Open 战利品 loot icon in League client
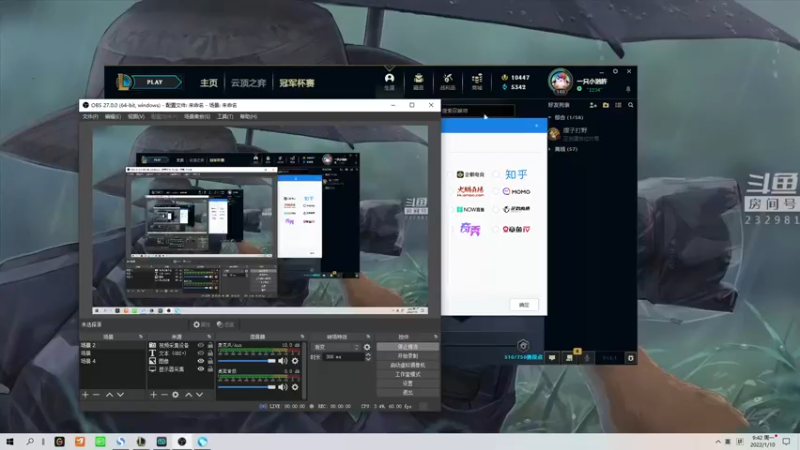The height and width of the screenshot is (450, 800). click(x=447, y=81)
